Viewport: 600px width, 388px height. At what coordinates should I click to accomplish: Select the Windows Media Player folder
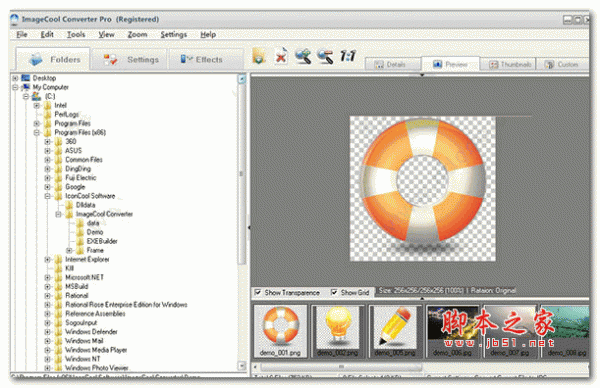click(x=96, y=350)
